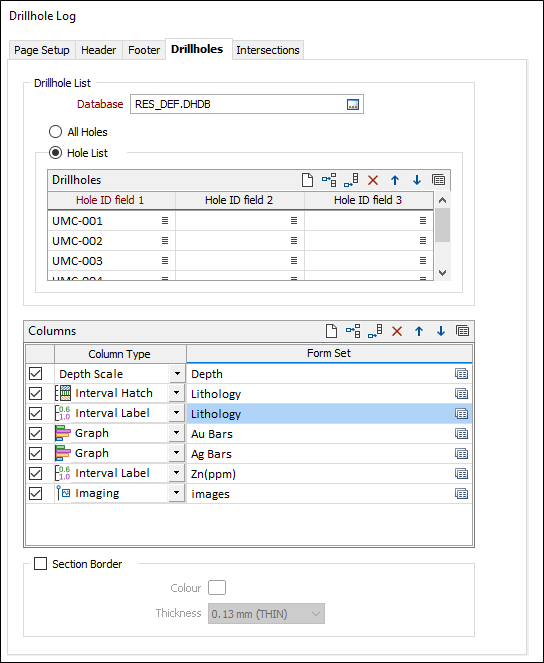Open dropdown for Interval Label Zn(ppm) row
544x663 pixels.
pos(177,473)
